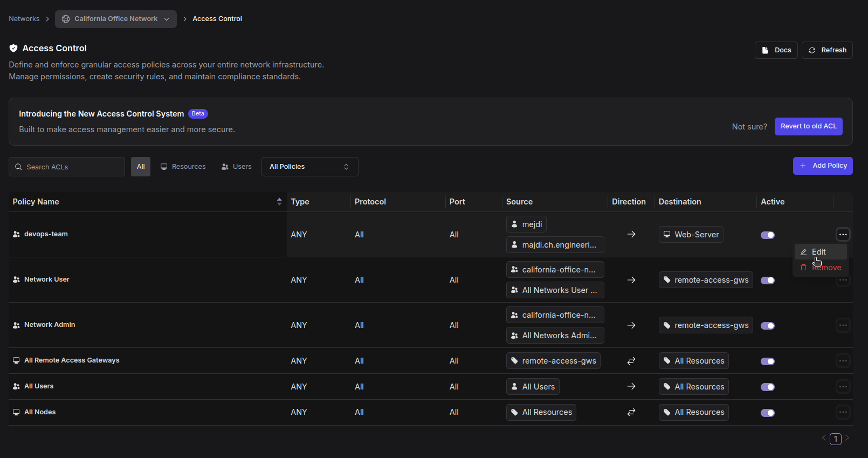Select Edit from the context menu
The image size is (868, 458).
pyautogui.click(x=819, y=252)
